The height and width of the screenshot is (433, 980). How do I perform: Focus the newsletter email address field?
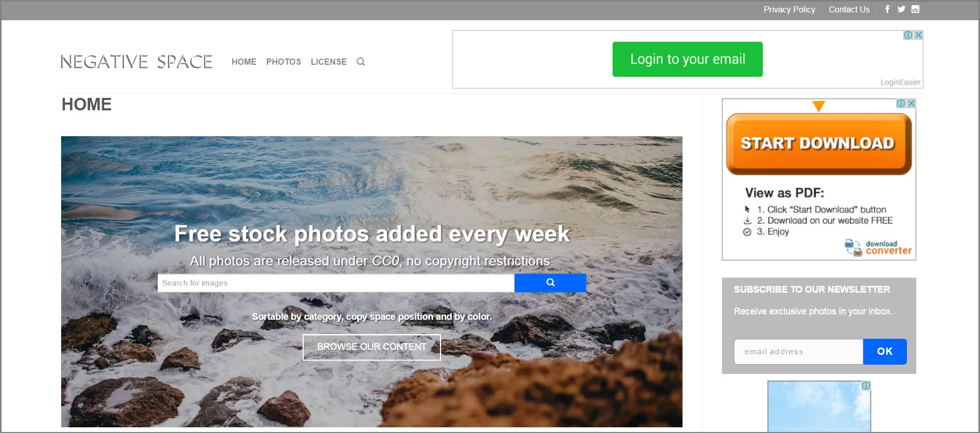(799, 352)
